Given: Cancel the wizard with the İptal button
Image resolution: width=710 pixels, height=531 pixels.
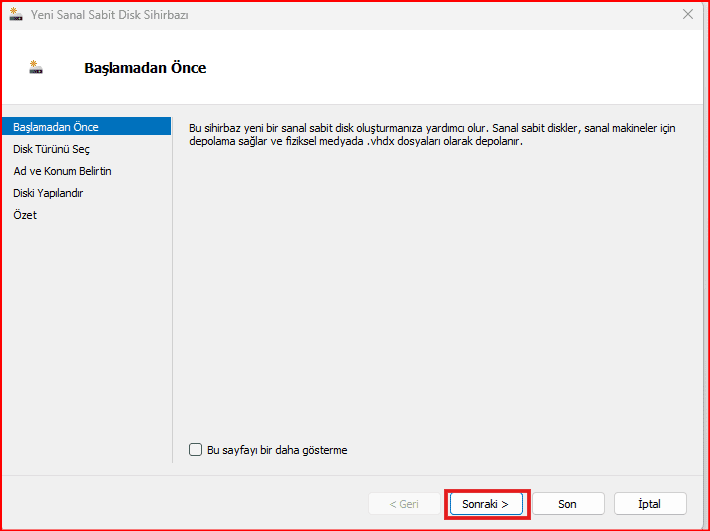Looking at the screenshot, I should pos(649,504).
